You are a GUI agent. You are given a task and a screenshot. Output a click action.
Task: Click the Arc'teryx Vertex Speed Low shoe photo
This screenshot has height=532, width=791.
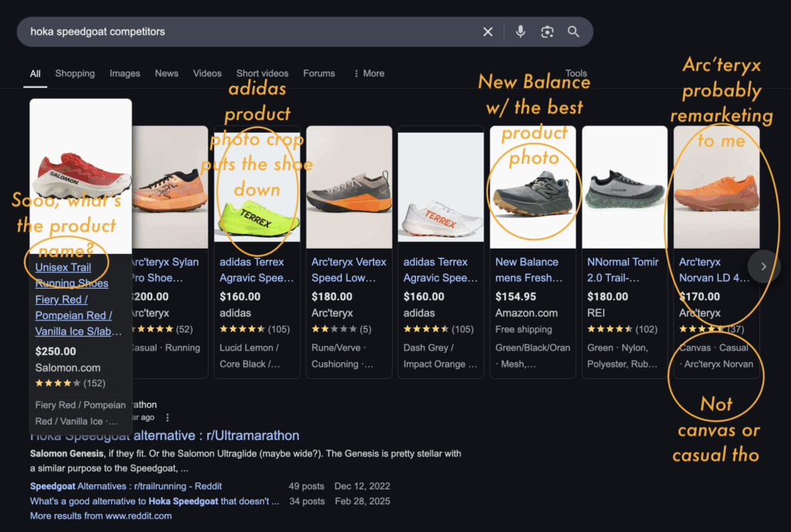[x=349, y=187]
